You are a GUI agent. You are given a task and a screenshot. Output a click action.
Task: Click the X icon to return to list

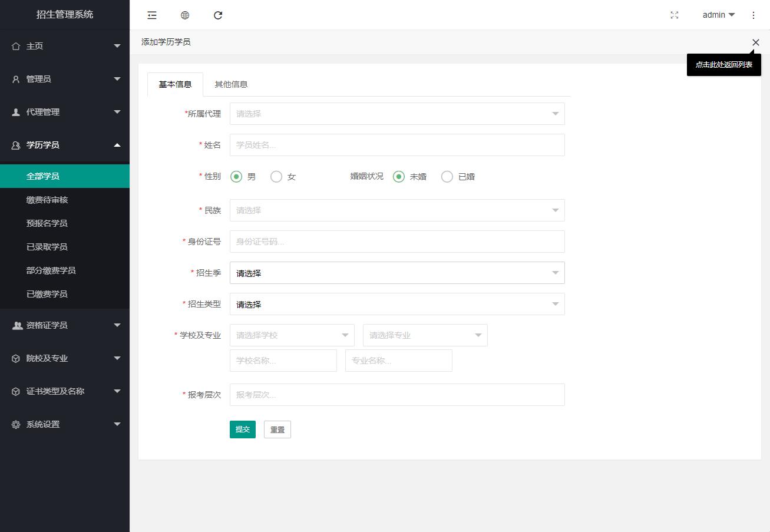[x=755, y=42]
